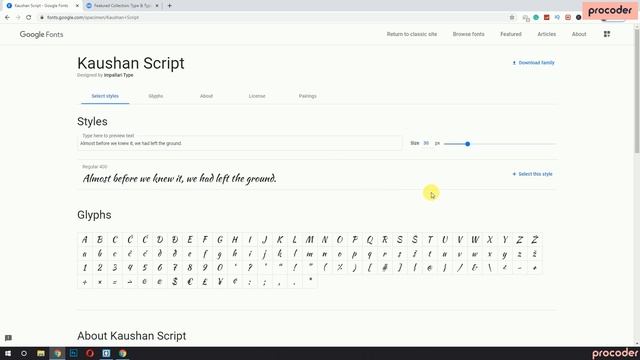
Task: Open the Pairings tab
Action: pyautogui.click(x=308, y=96)
